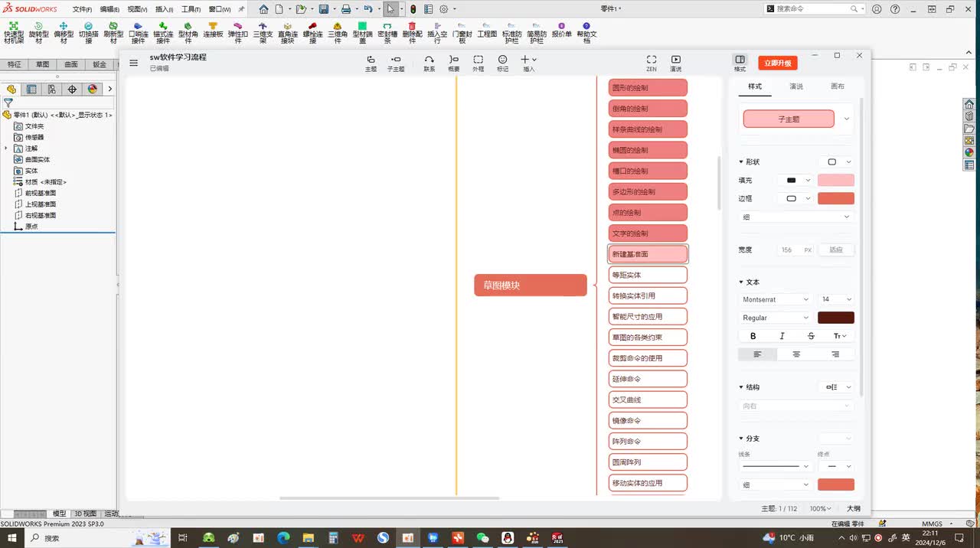Click the SolidWorks save icon
980x548 pixels.
324,9
